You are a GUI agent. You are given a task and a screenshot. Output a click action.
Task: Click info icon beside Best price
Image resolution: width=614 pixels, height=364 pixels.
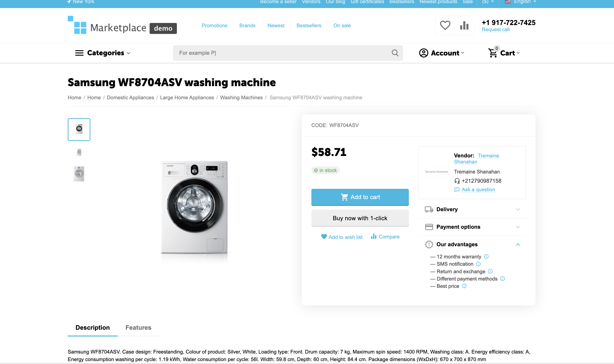pyautogui.click(x=464, y=286)
